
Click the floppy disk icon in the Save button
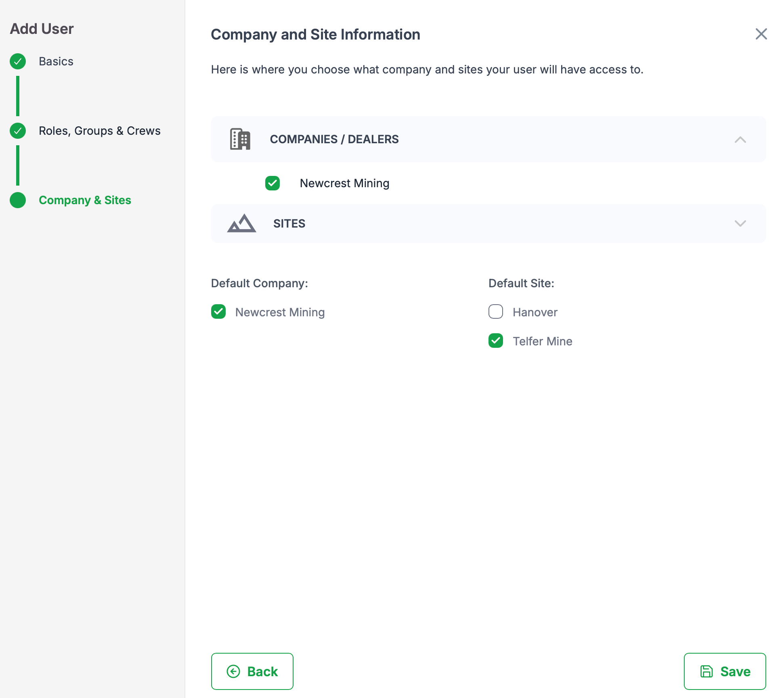point(706,671)
